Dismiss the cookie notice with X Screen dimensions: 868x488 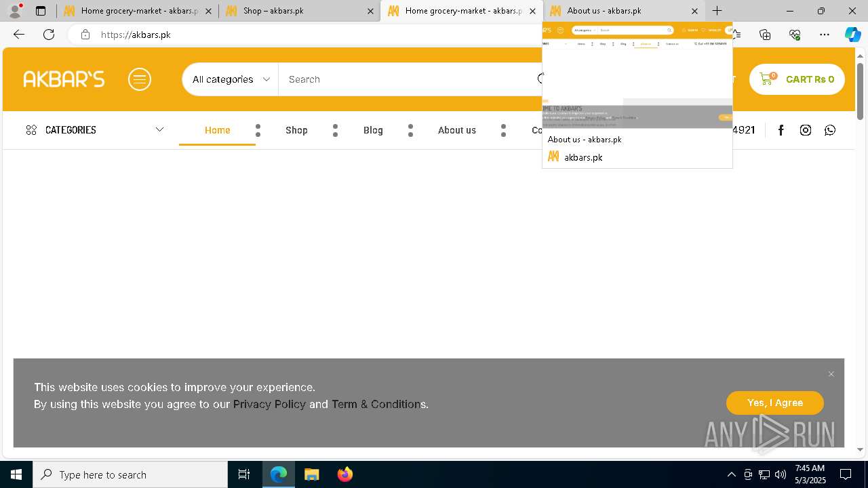pyautogui.click(x=831, y=374)
